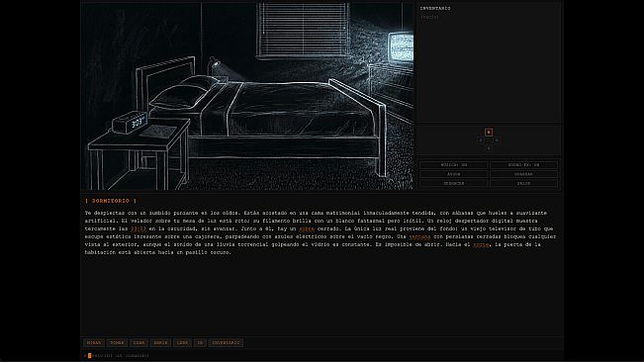
Task: Click the south compass direction button
Action: pyautogui.click(x=489, y=148)
